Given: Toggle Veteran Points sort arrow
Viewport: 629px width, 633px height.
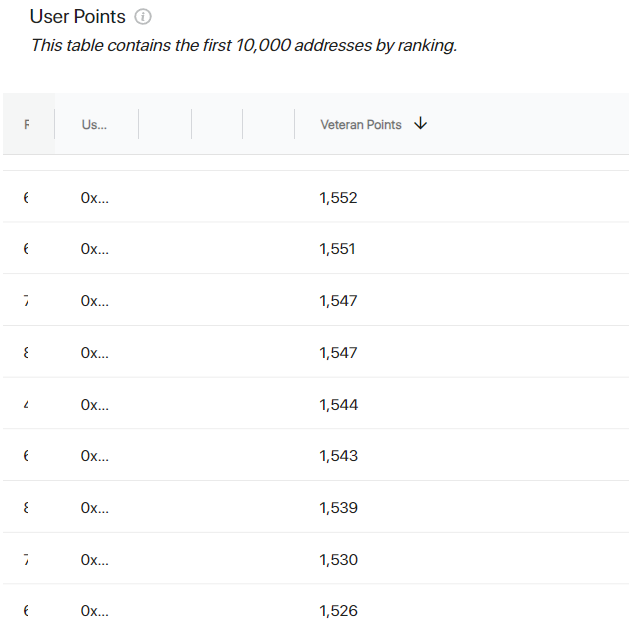Looking at the screenshot, I should point(420,124).
